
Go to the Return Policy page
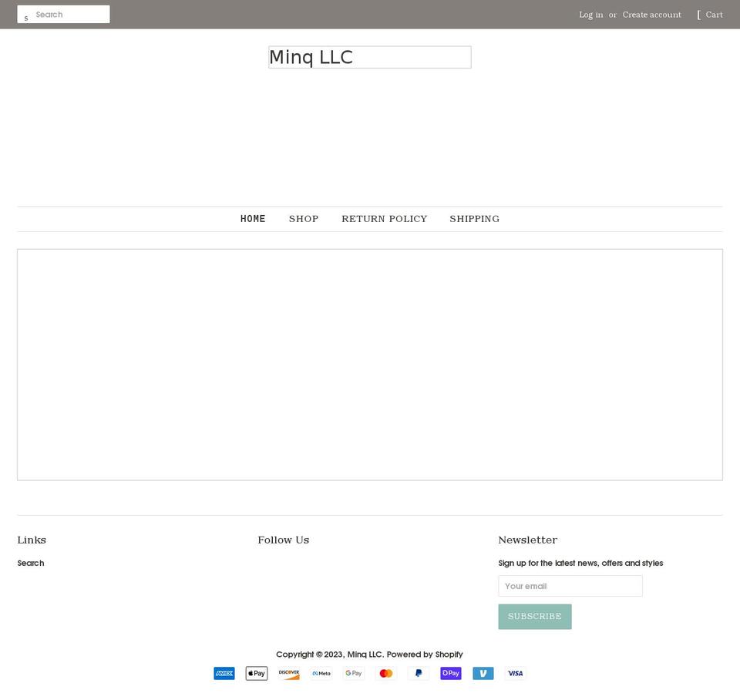(x=384, y=219)
